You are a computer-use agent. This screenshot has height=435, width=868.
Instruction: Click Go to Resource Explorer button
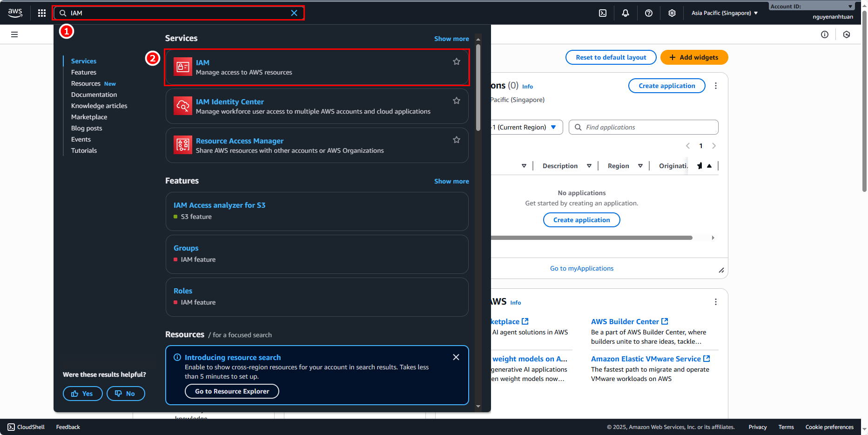tap(232, 391)
